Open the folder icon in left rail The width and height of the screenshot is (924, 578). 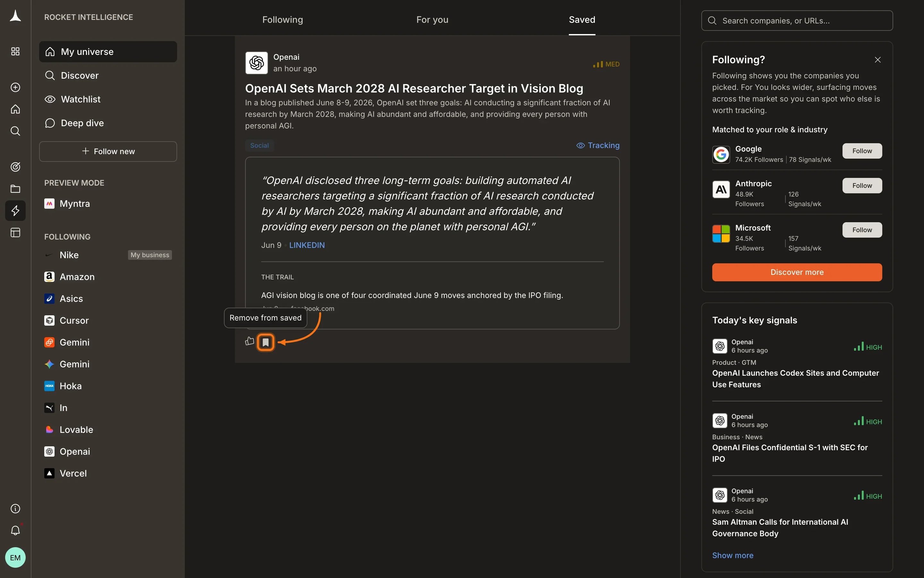pyautogui.click(x=15, y=189)
